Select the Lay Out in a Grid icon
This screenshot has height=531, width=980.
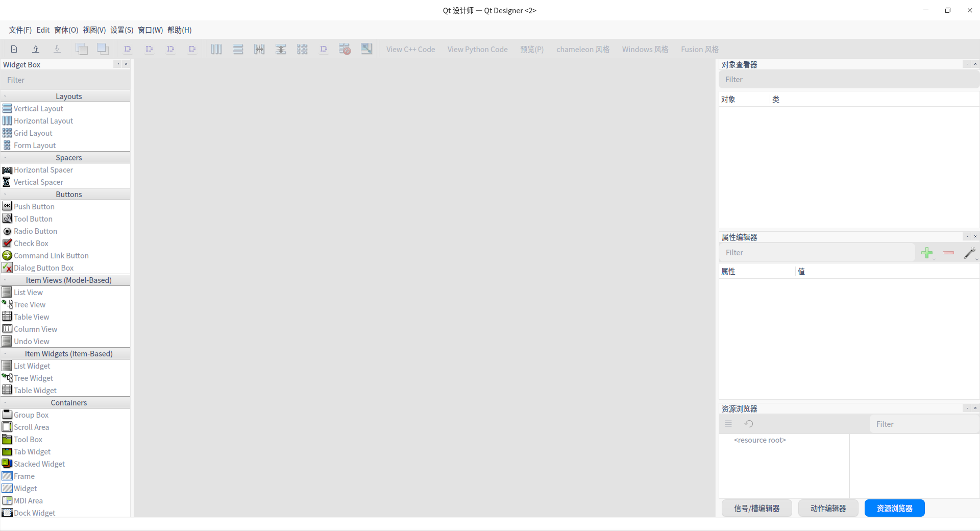(302, 49)
